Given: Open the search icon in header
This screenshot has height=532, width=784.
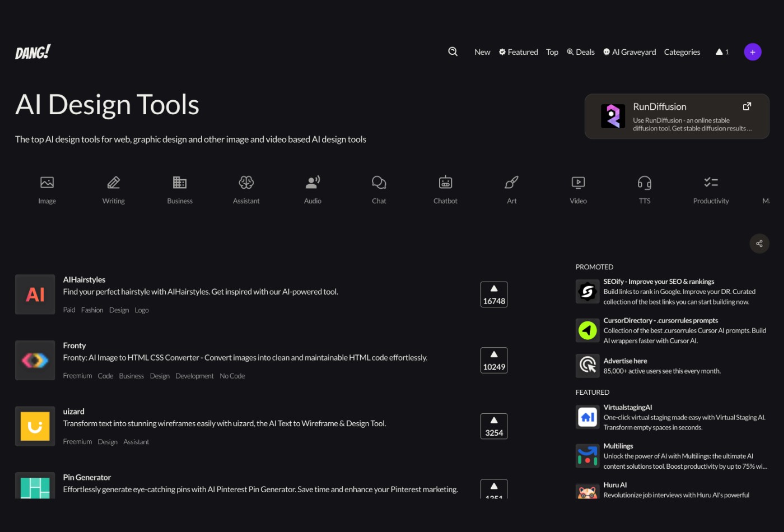Looking at the screenshot, I should (x=453, y=52).
